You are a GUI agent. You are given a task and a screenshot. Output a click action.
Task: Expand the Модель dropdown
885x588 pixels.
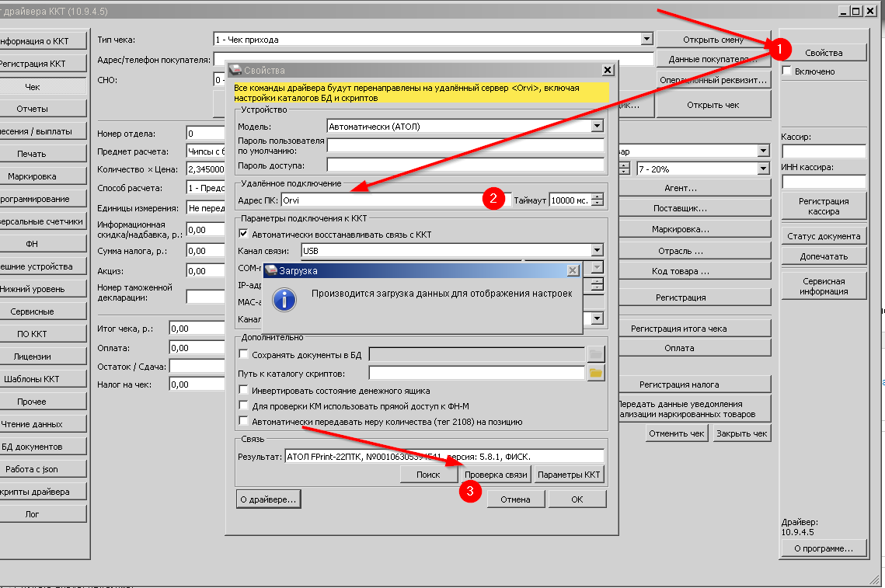click(596, 126)
